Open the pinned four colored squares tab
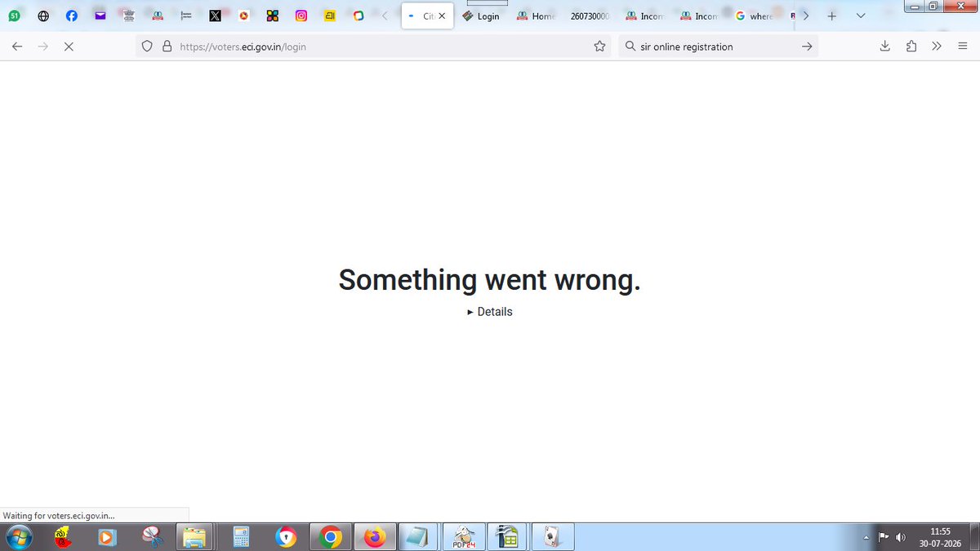 273,16
